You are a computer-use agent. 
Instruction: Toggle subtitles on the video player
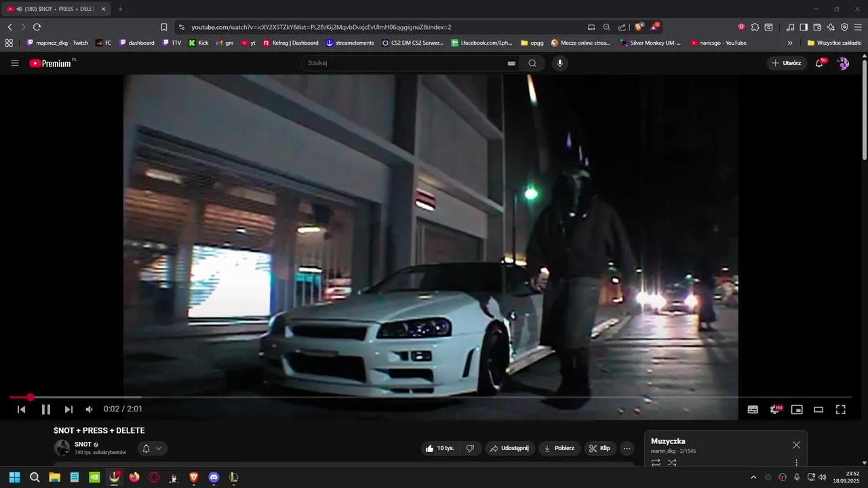point(753,409)
